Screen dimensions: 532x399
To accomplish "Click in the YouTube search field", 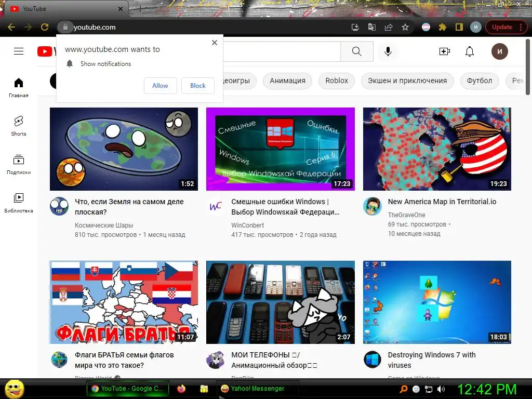I will [282, 51].
